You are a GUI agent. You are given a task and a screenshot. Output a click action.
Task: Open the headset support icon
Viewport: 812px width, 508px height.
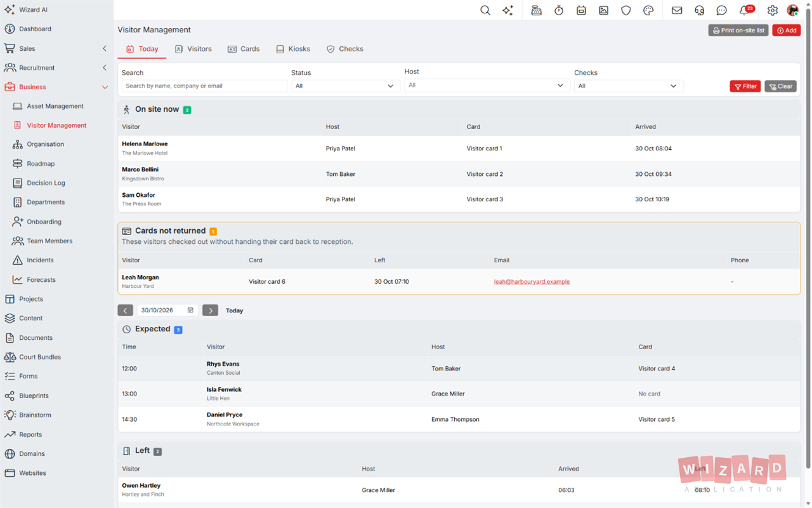[699, 10]
